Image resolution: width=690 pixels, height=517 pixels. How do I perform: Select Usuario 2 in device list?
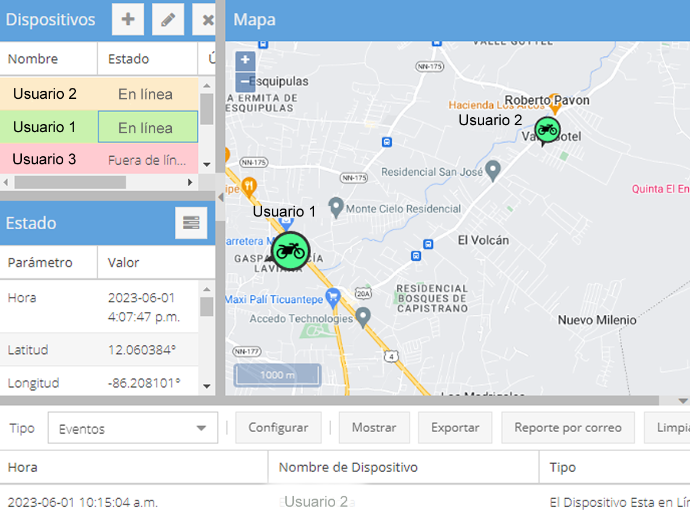point(45,94)
